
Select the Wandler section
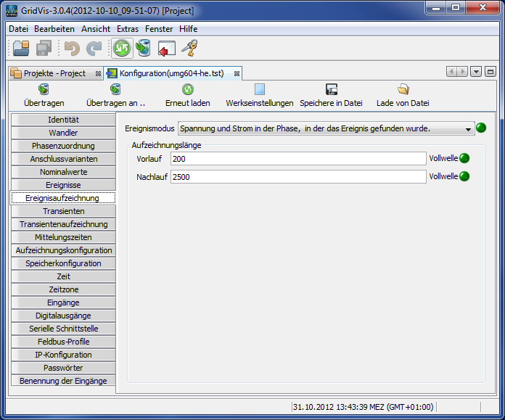(63, 133)
